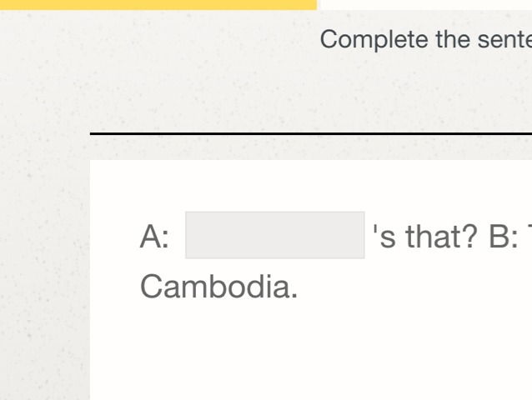Click the unfilled white portion of progress bar

click(425, 4)
